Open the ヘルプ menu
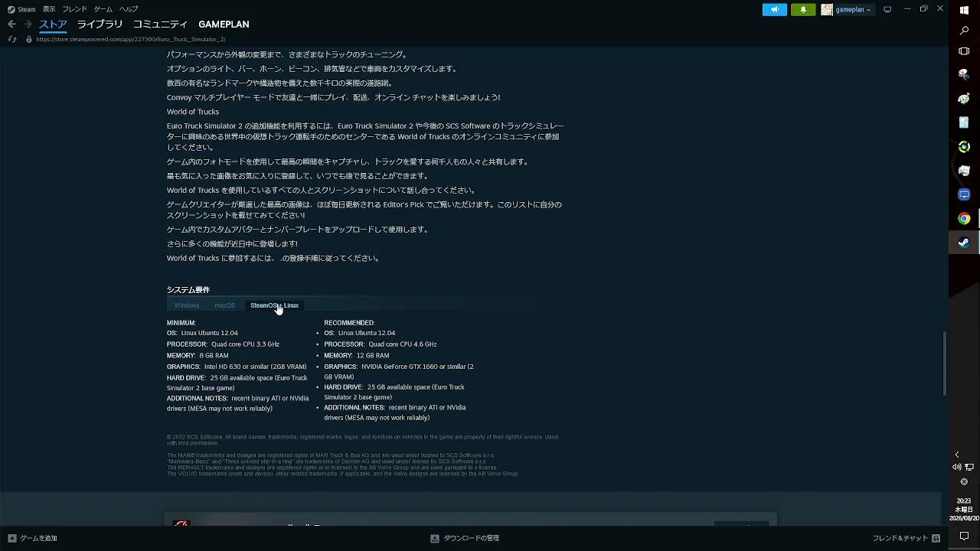 click(x=129, y=9)
